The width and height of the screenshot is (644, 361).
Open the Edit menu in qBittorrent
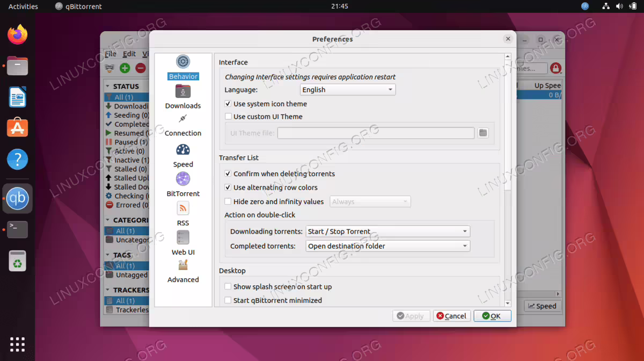(x=129, y=54)
